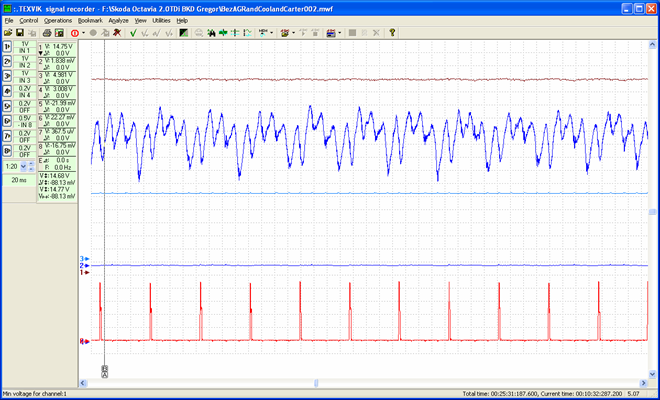Screen dimensions: 660x400
Task: Expand the bookmark icon dropdown arrow
Action: 293,33
